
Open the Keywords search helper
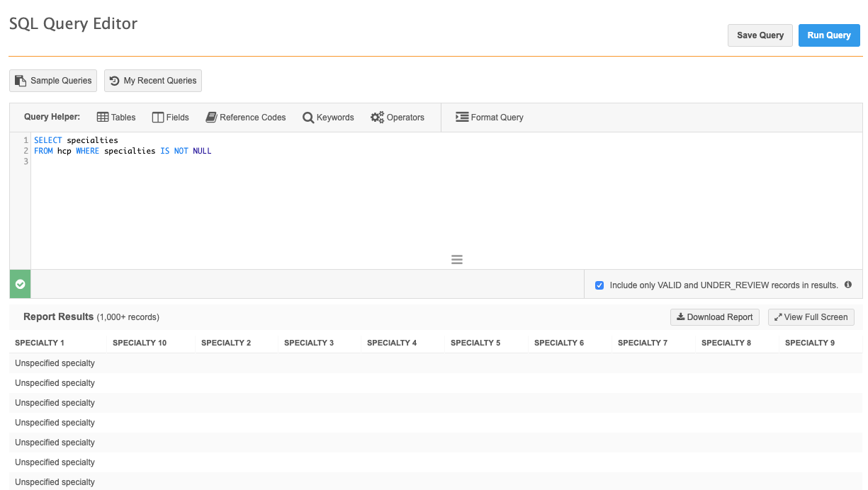(x=328, y=118)
